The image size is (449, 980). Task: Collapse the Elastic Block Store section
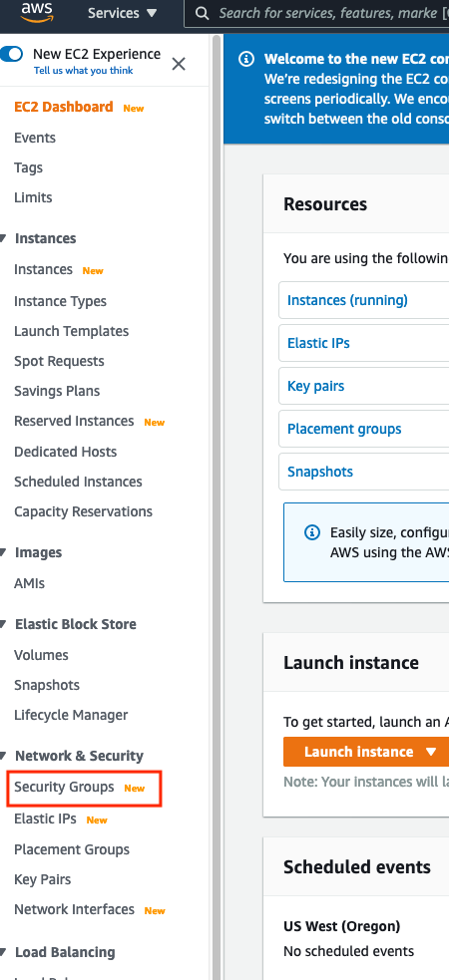[x=3, y=624]
